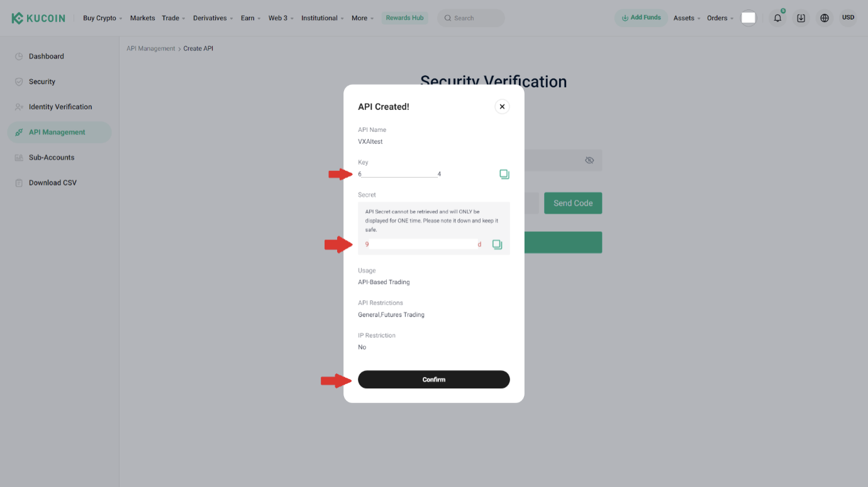868x487 pixels.
Task: Expand the Buy Crypto dropdown
Action: pos(102,18)
